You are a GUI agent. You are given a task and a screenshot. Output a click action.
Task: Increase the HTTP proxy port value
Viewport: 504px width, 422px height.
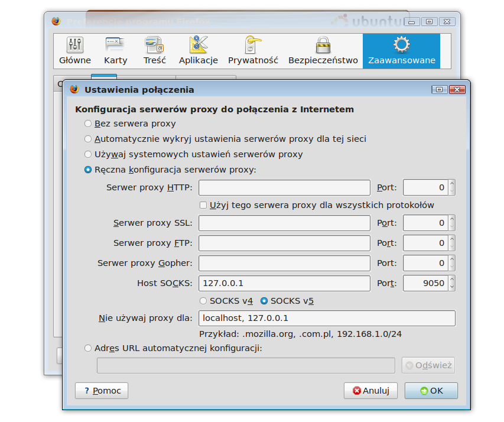click(452, 184)
